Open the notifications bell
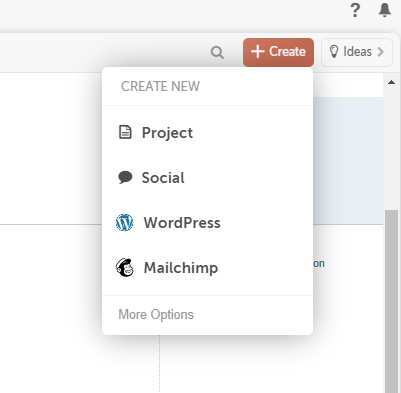This screenshot has height=393, width=401. (385, 10)
